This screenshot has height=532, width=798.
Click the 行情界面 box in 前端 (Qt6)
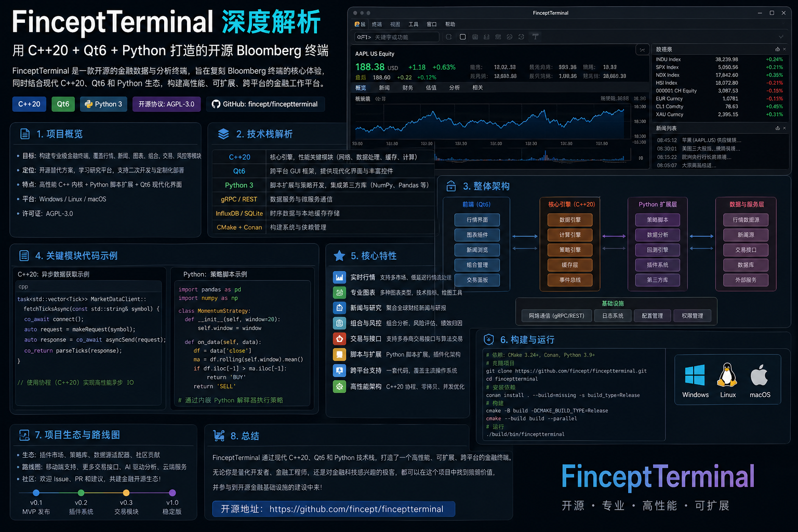(477, 220)
